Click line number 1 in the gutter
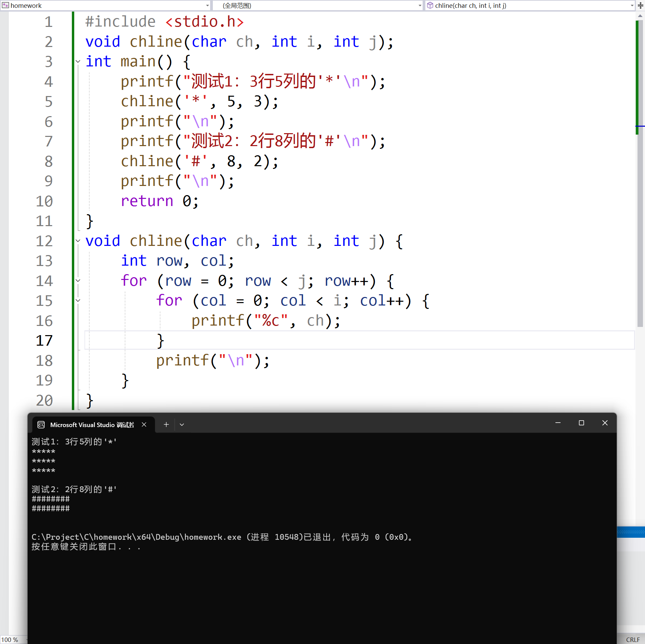The image size is (645, 644). (49, 22)
